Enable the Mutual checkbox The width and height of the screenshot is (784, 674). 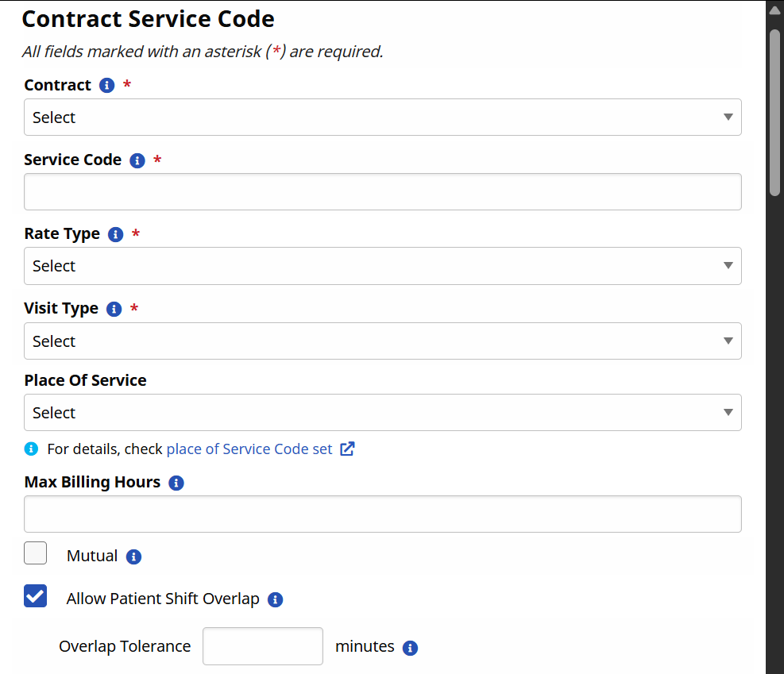pyautogui.click(x=36, y=553)
